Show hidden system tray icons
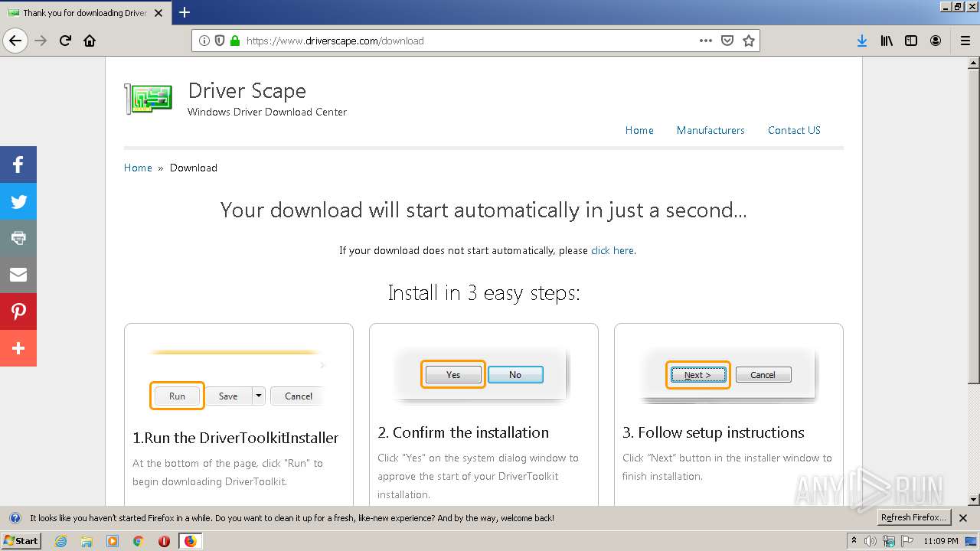Screen dimensions: 980x551 point(854,541)
